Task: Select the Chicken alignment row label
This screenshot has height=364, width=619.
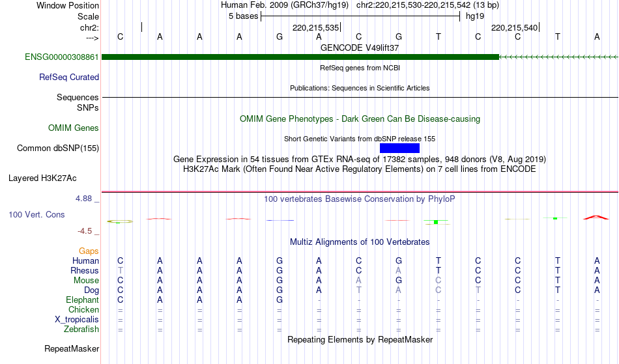Action: pyautogui.click(x=83, y=309)
